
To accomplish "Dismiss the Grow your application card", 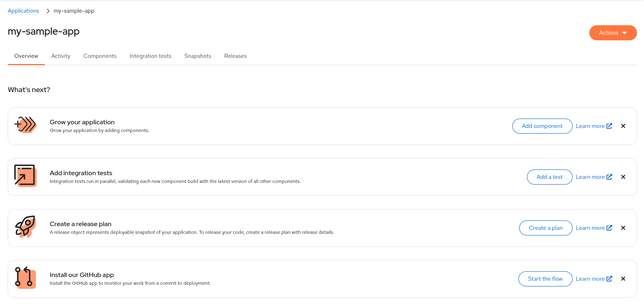I will coord(623,126).
